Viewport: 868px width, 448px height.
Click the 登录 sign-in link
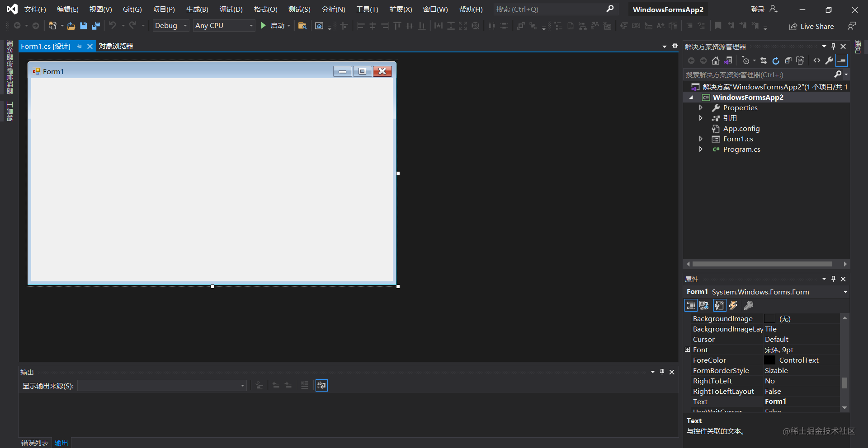click(x=758, y=9)
